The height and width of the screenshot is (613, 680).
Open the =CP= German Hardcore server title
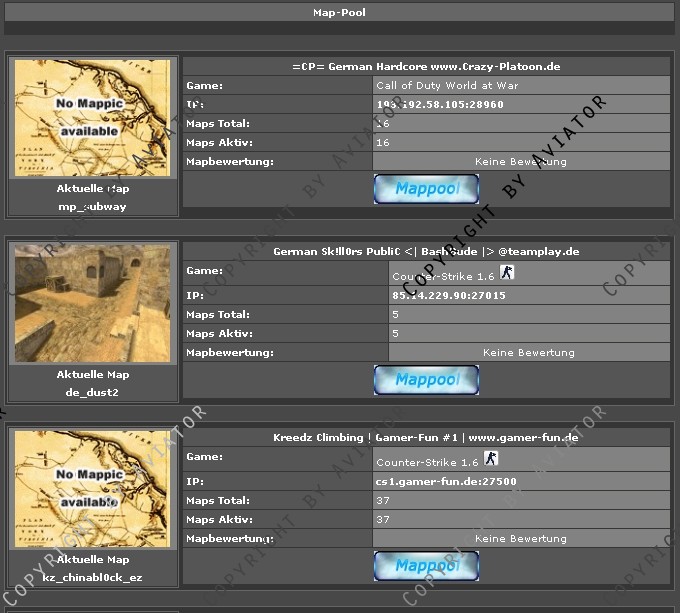[x=426, y=66]
